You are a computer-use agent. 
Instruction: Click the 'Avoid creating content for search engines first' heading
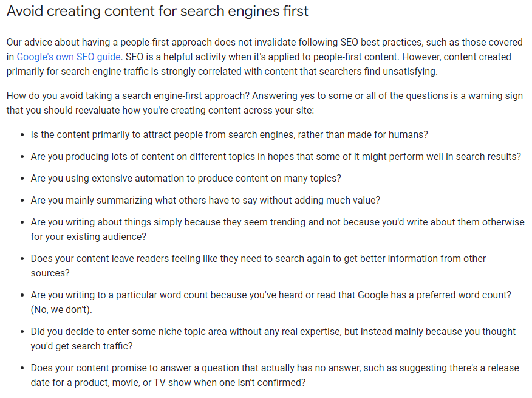[x=157, y=11]
